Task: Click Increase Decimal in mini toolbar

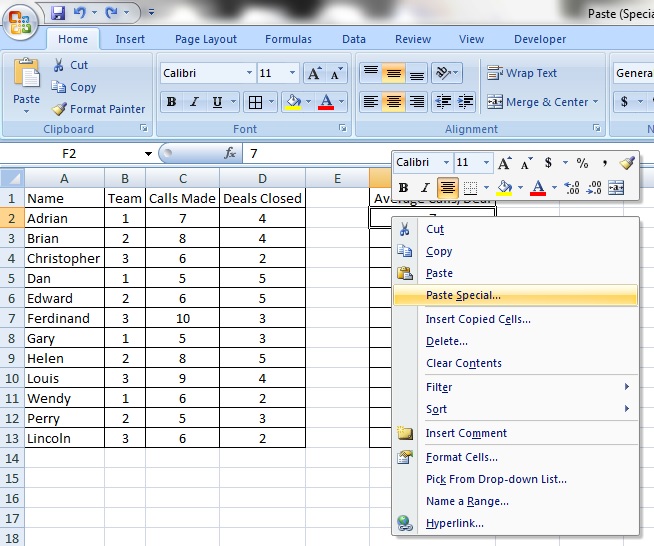Action: [572, 187]
